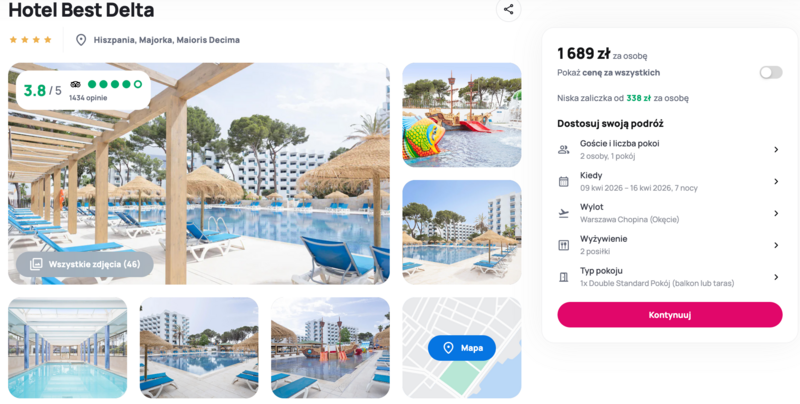This screenshot has width=800, height=404.
Task: Expand the Kiedy dates chevron
Action: (776, 182)
